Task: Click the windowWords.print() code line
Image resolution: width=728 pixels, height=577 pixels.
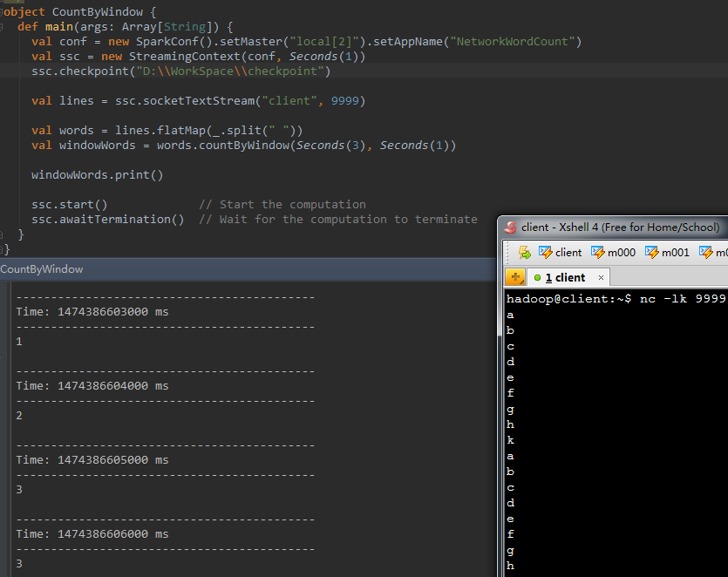Action: 97,175
